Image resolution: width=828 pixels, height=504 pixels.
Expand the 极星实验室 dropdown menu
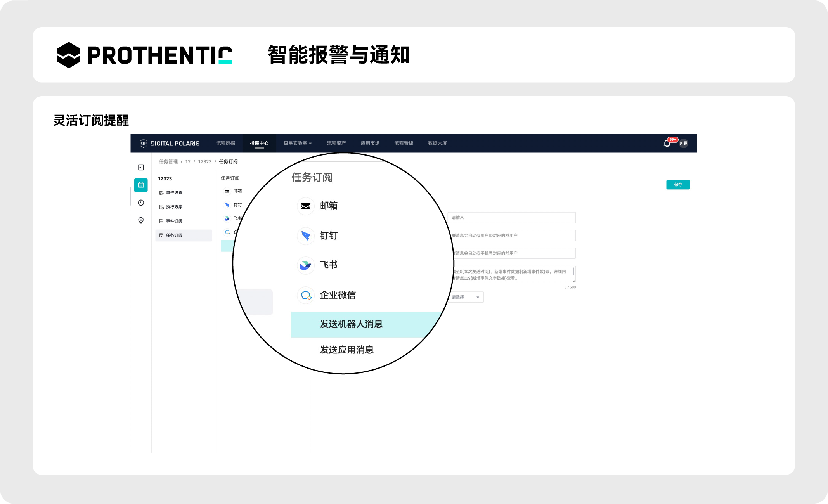297,144
